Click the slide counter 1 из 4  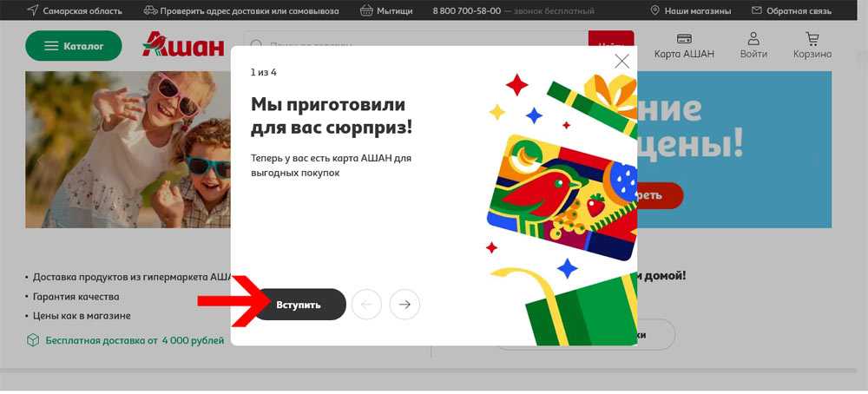pos(264,72)
